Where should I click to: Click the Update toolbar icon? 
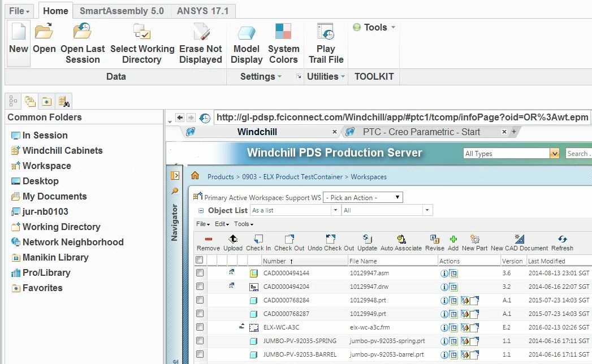coord(368,239)
